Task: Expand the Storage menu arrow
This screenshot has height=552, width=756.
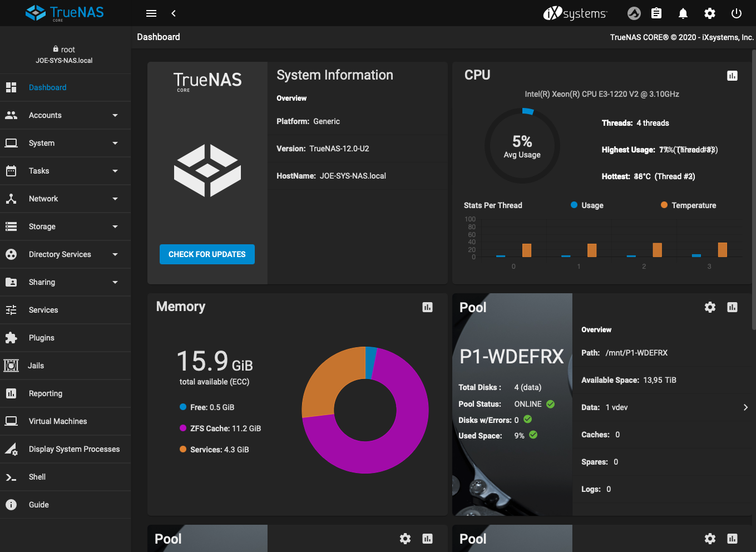Action: [115, 226]
